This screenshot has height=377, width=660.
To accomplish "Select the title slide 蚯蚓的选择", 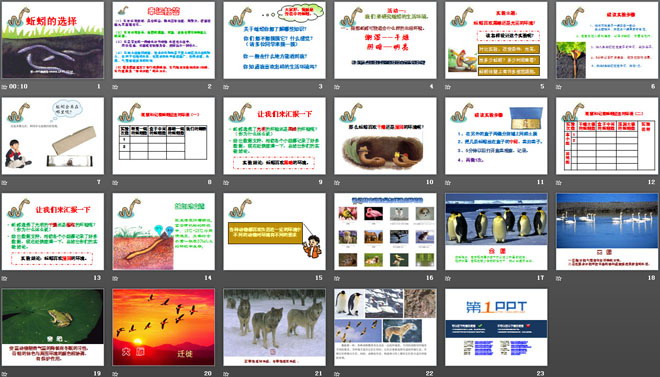I will [53, 40].
